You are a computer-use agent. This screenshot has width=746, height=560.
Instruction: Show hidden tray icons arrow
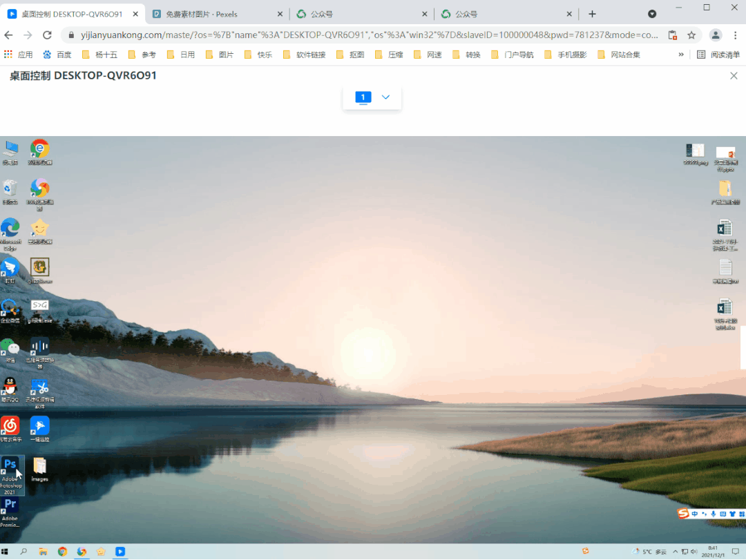(x=675, y=552)
